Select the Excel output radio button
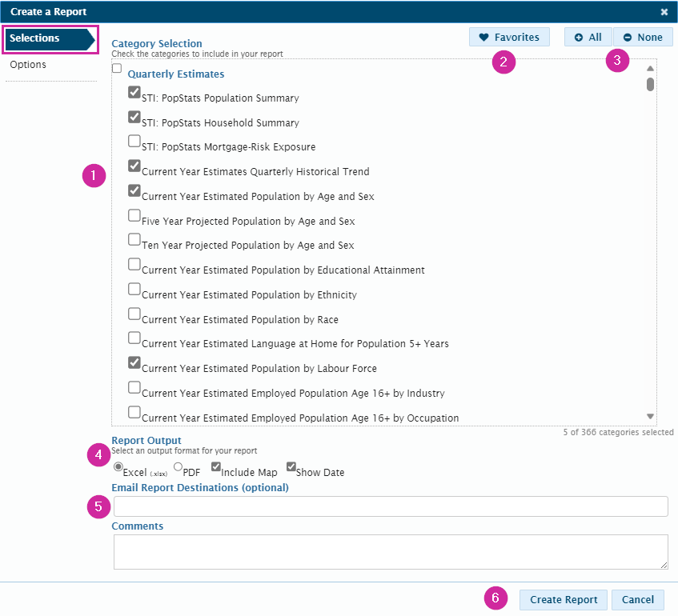Image resolution: width=678 pixels, height=616 pixels. (x=118, y=467)
